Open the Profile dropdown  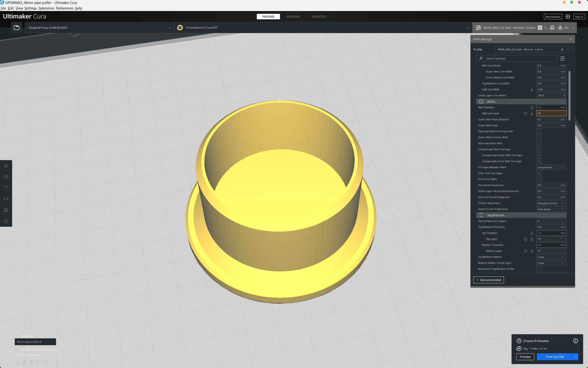coord(533,49)
